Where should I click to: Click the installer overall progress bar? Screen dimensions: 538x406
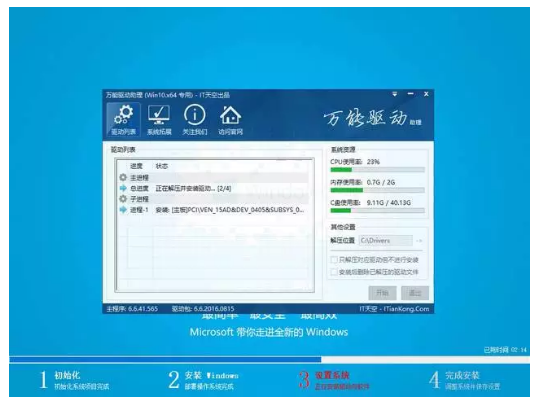(x=269, y=360)
